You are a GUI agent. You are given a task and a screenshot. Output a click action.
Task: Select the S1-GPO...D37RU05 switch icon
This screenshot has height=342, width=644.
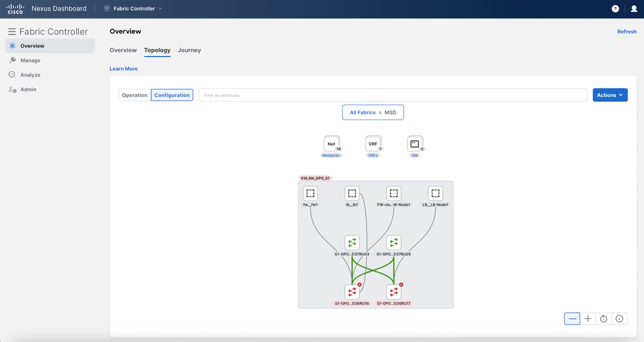[x=394, y=243]
